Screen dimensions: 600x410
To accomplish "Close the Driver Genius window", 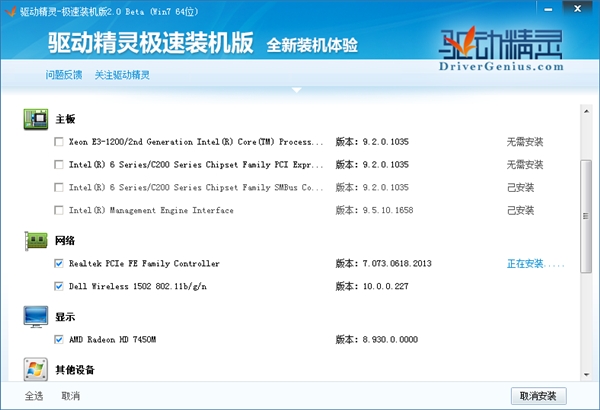I will click(x=578, y=9).
